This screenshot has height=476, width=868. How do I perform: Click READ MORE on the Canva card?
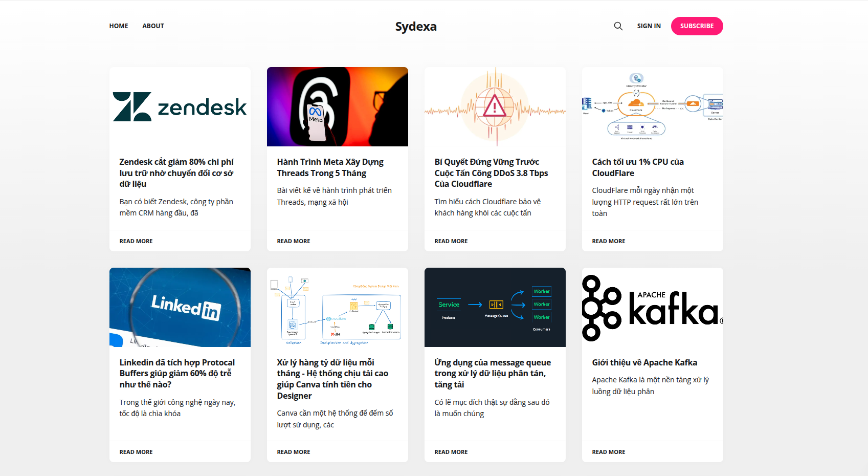click(x=294, y=452)
